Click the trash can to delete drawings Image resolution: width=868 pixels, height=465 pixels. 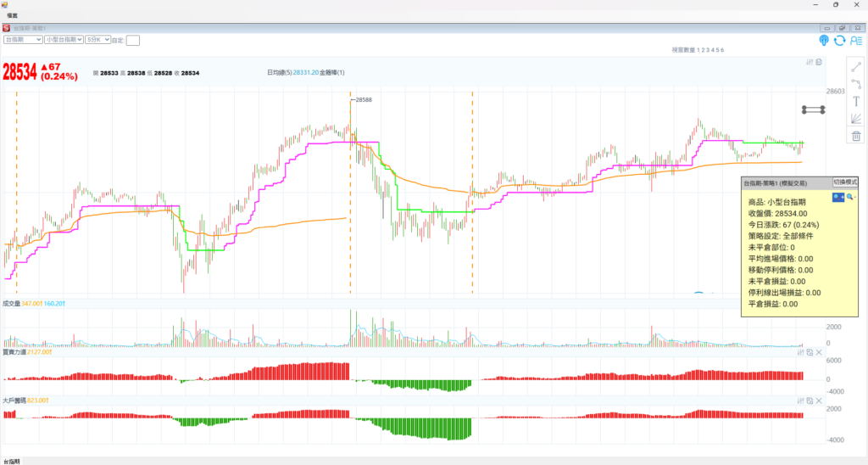(856, 136)
